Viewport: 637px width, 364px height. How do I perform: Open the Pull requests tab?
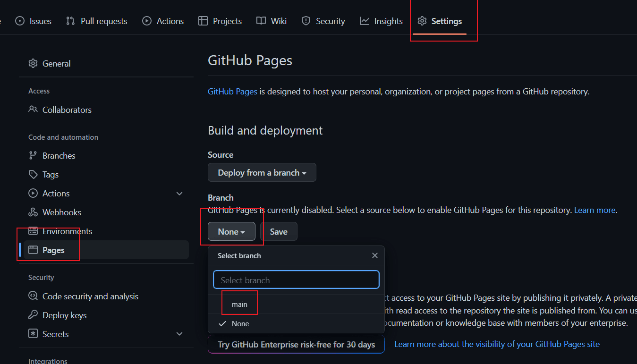click(96, 21)
